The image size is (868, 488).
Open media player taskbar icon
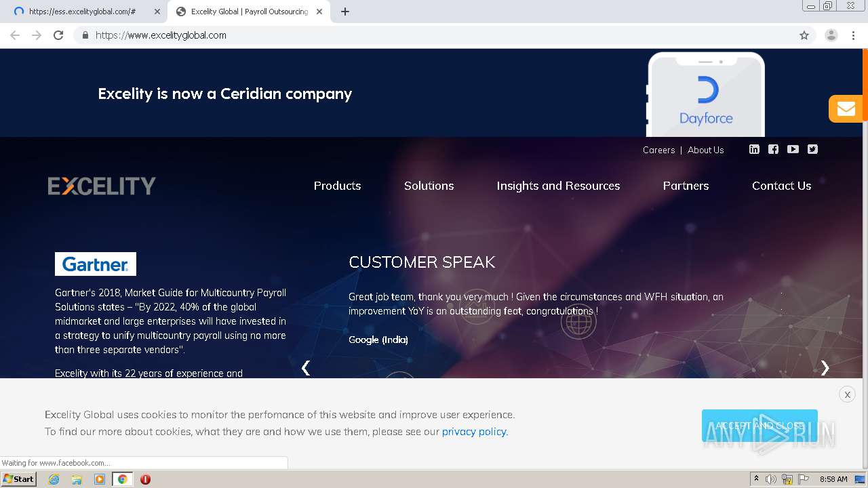tap(100, 479)
